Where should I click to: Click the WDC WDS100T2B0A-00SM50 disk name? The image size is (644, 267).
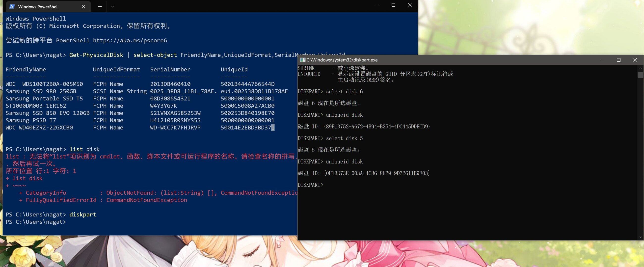click(x=44, y=84)
